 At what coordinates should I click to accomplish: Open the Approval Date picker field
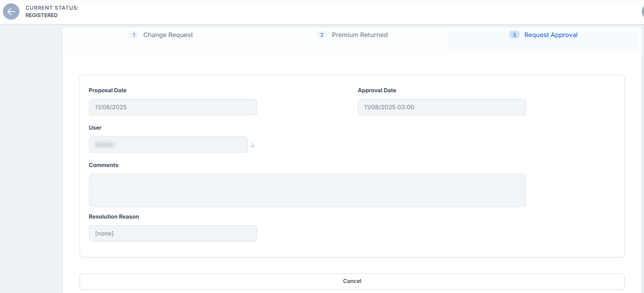[x=442, y=107]
